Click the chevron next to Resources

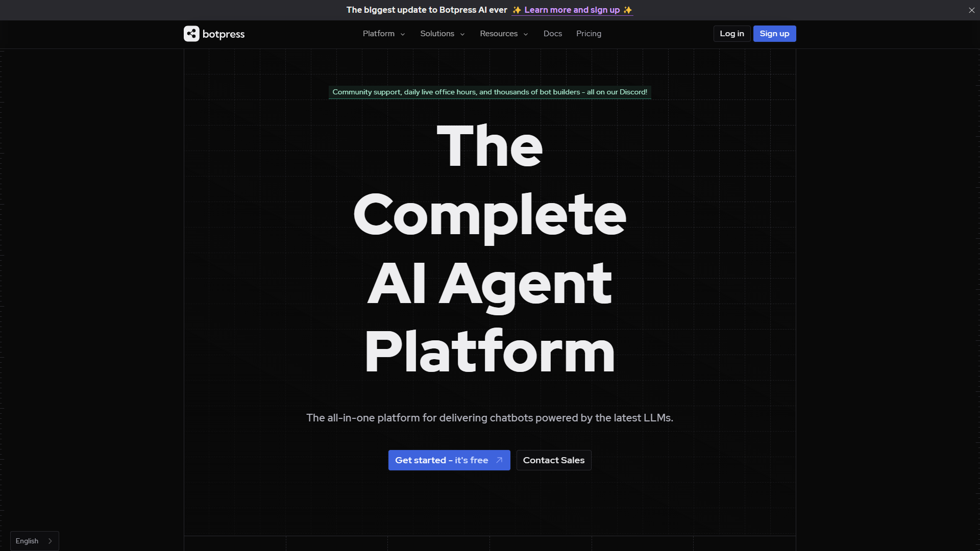tap(526, 34)
